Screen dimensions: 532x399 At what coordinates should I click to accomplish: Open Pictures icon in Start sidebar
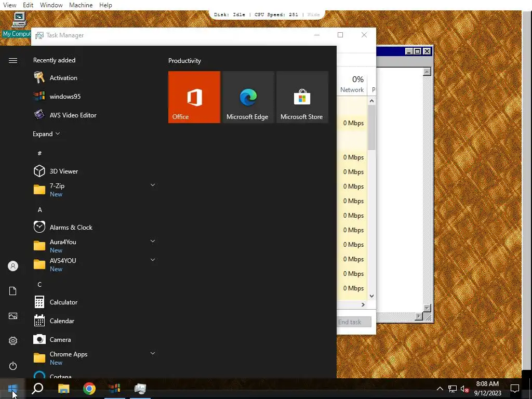pos(13,316)
